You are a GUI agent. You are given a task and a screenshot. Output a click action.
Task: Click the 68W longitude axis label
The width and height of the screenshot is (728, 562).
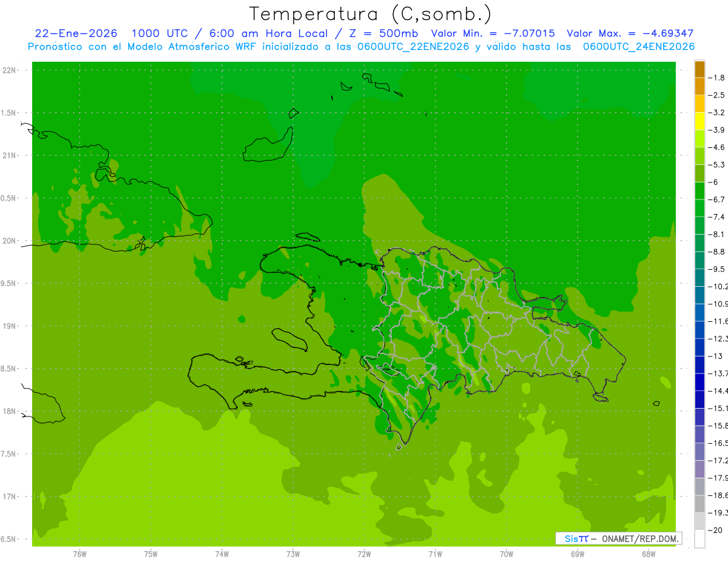click(649, 554)
